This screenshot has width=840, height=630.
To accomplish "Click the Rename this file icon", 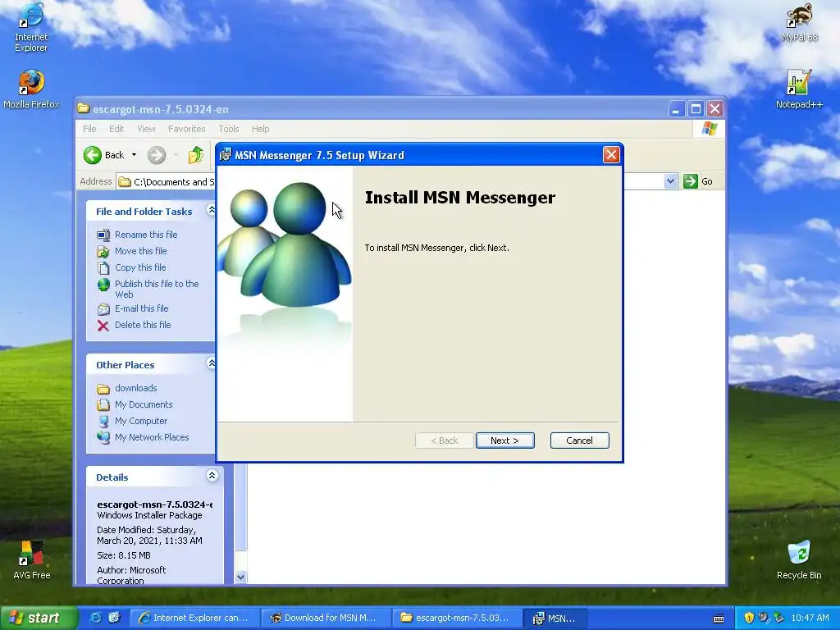I will [103, 235].
